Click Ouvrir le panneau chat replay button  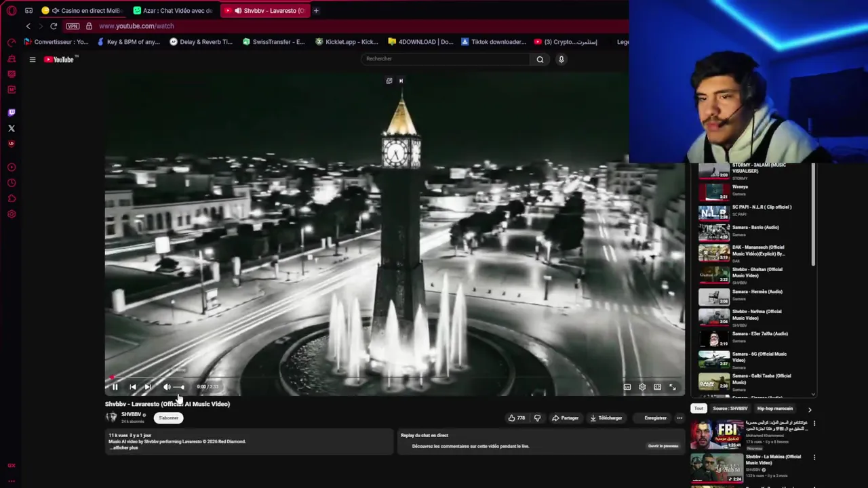tap(663, 446)
